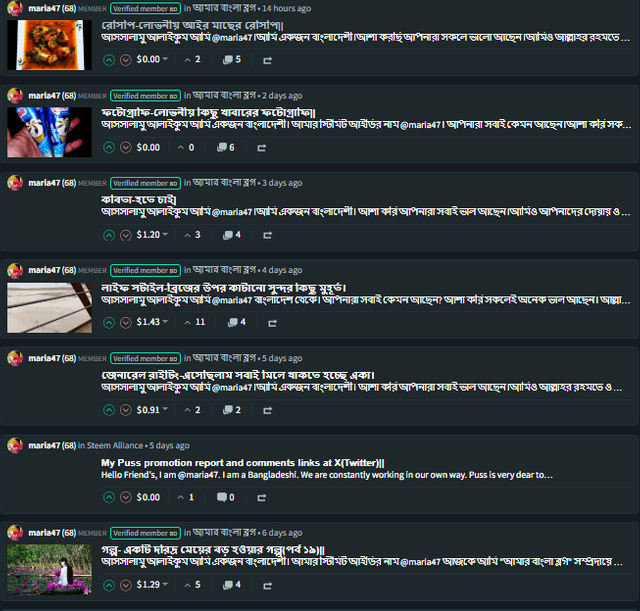Downvote the 6 days ago $1.29 post

click(126, 585)
